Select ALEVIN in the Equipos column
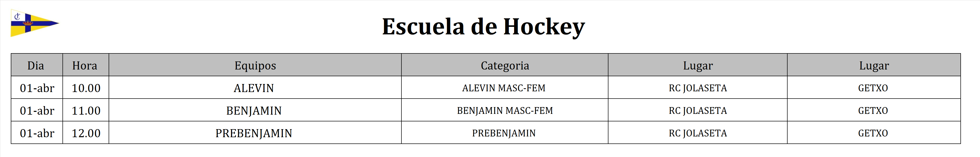980x157 pixels. (x=254, y=88)
